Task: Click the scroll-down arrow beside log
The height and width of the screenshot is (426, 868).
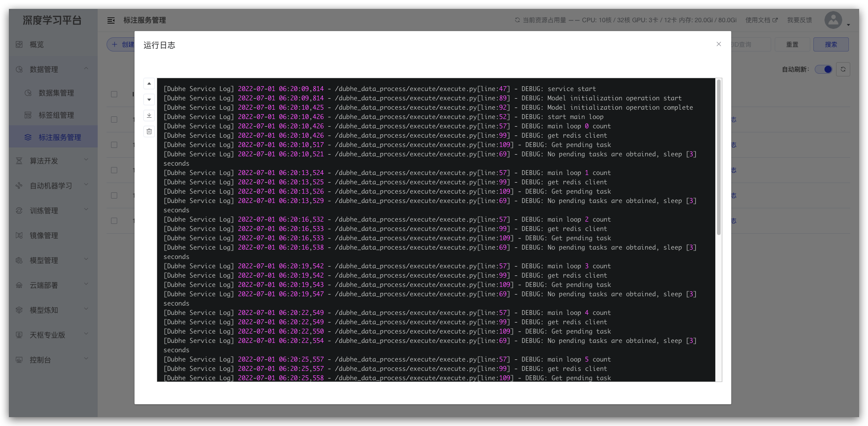Action: point(149,100)
